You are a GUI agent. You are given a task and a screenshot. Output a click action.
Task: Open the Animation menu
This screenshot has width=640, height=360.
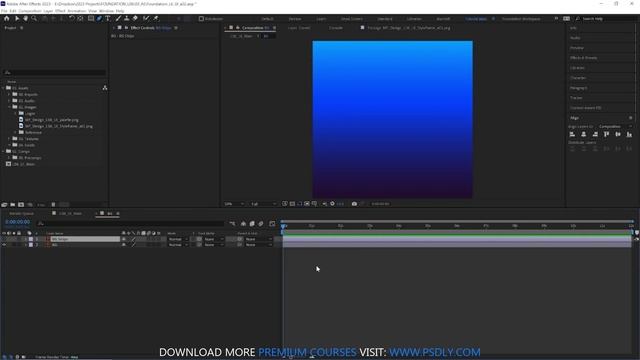point(77,11)
